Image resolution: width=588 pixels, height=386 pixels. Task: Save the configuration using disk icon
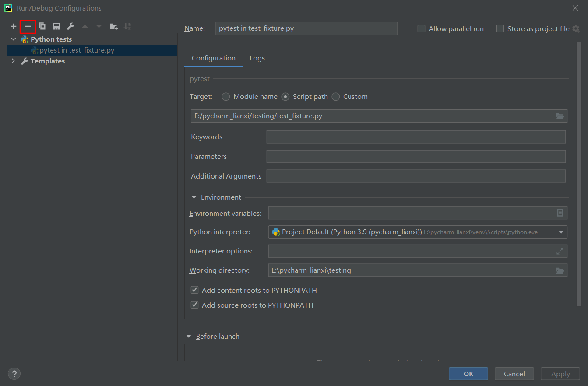pos(56,27)
